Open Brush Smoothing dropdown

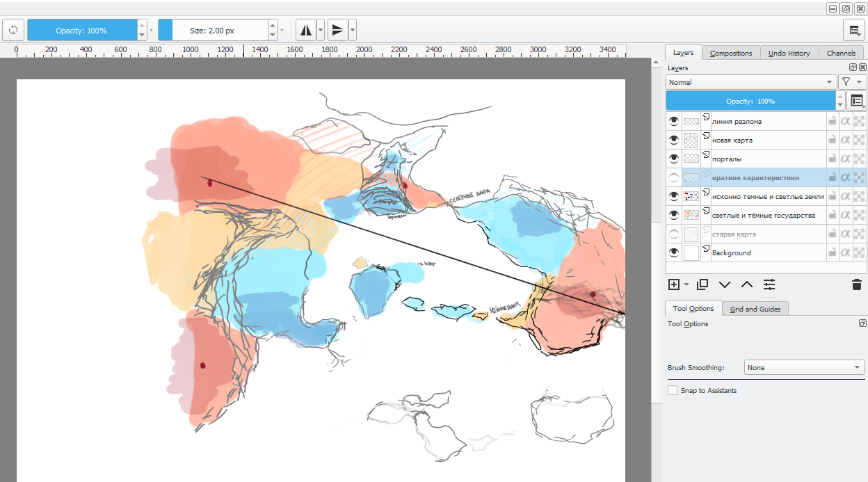point(804,367)
